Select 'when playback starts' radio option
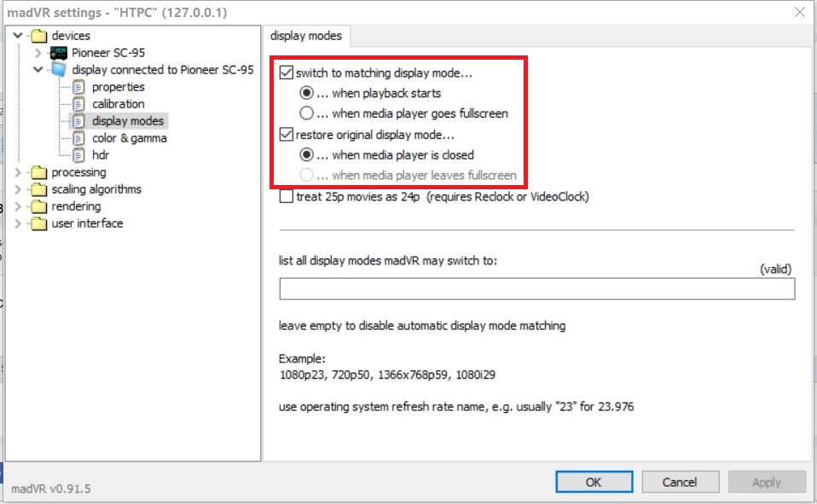Screen dimensions: 817x504 tap(306, 93)
